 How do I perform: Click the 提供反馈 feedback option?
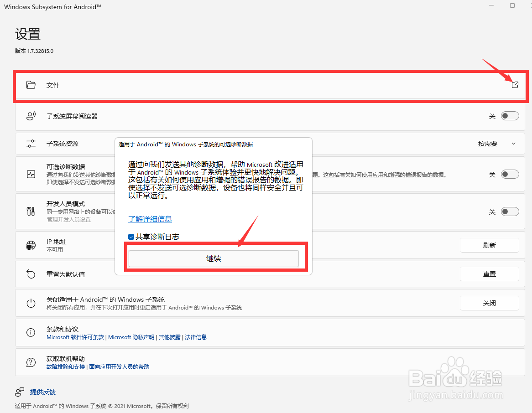[43, 392]
